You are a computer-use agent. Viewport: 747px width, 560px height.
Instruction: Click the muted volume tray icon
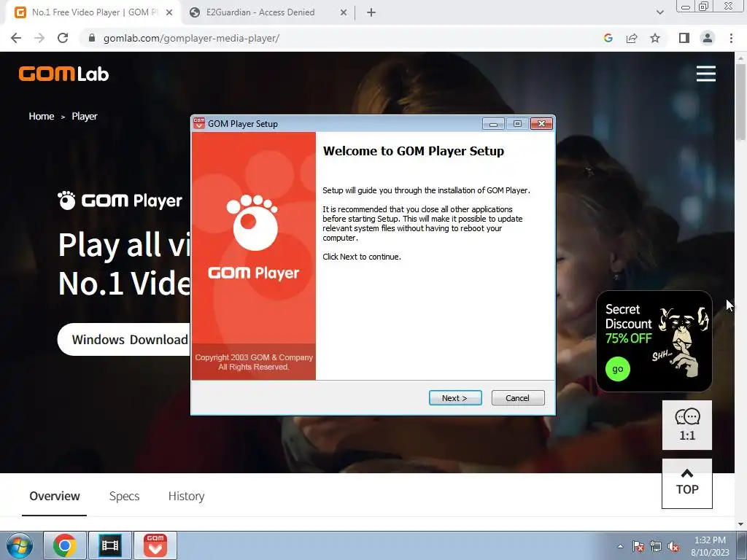click(x=673, y=547)
